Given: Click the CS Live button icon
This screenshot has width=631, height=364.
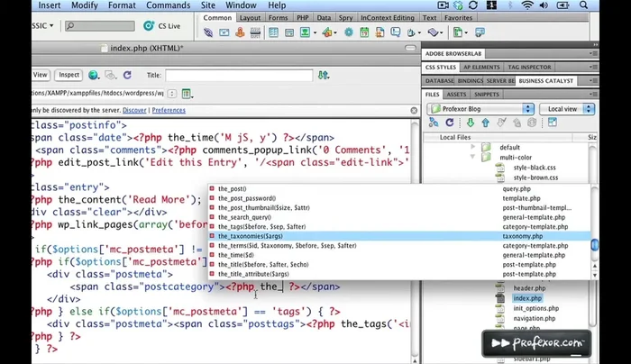Looking at the screenshot, I should pos(151,26).
